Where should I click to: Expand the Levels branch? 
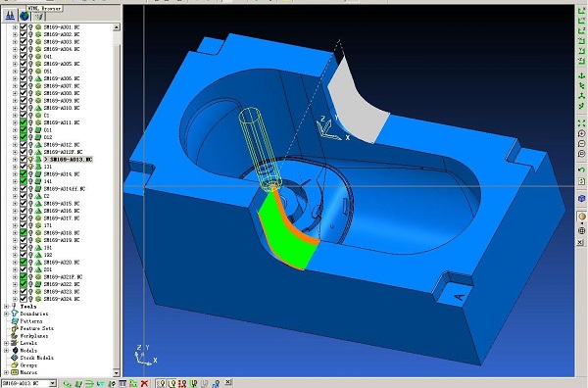[x=7, y=343]
